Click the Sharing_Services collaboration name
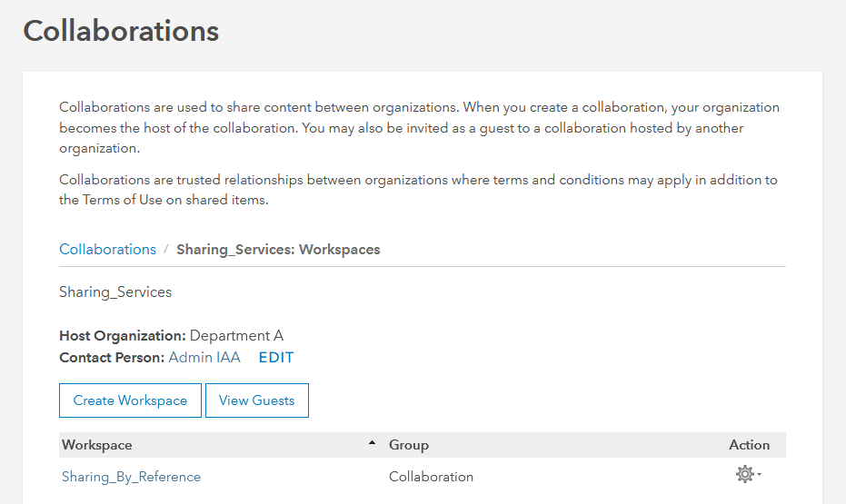 (x=115, y=292)
